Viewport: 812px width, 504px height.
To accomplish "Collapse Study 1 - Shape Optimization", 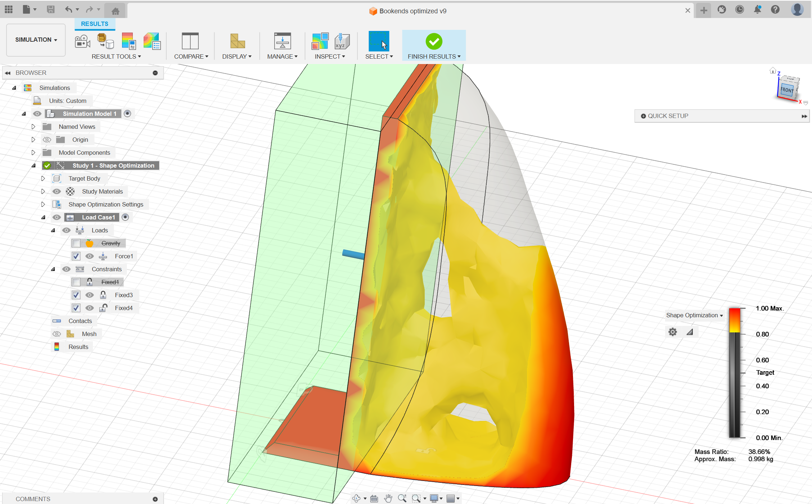I will (x=34, y=165).
